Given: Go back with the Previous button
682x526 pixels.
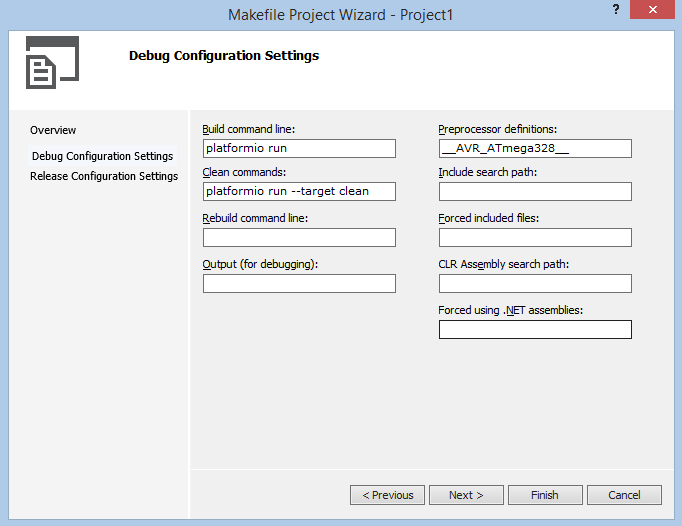Looking at the screenshot, I should coord(387,495).
